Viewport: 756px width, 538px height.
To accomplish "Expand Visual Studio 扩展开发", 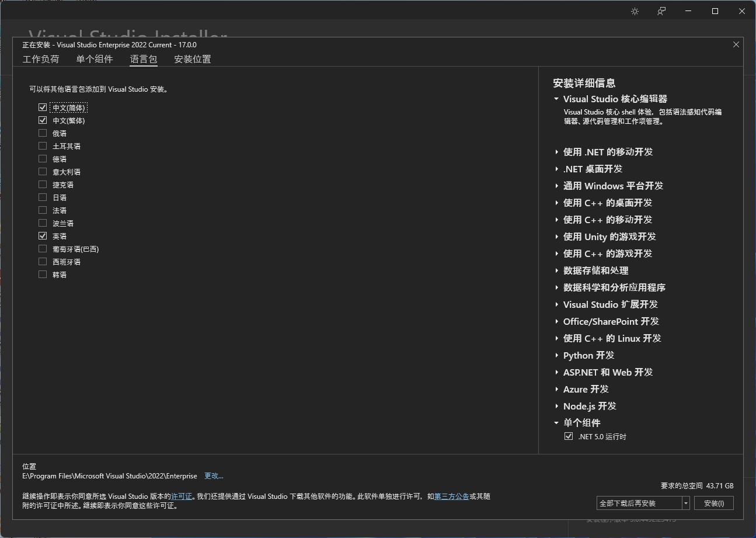I will [x=556, y=304].
